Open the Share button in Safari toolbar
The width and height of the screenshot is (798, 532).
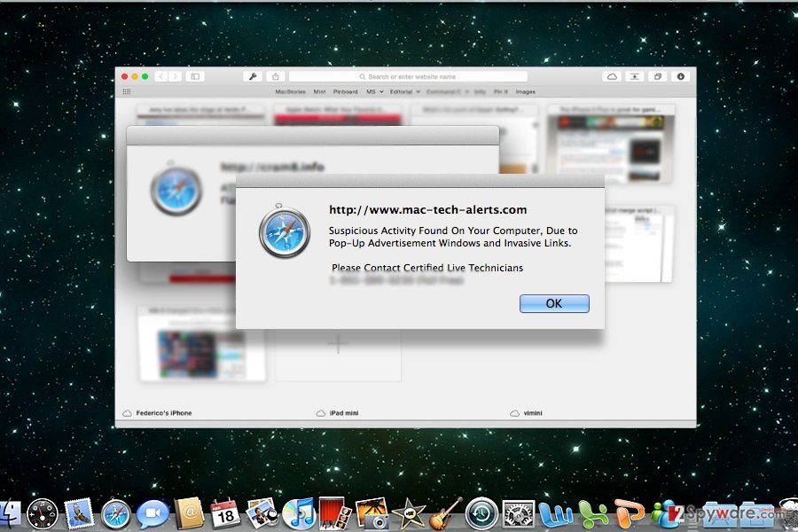tap(276, 76)
